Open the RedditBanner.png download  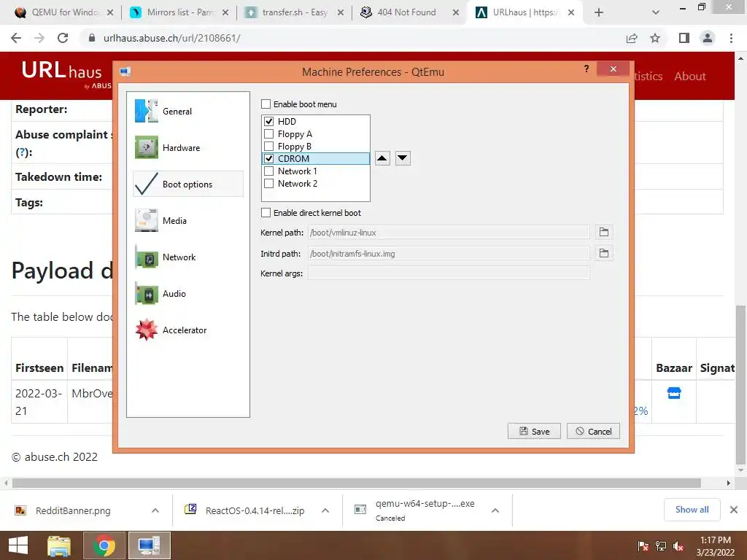pyautogui.click(x=73, y=510)
